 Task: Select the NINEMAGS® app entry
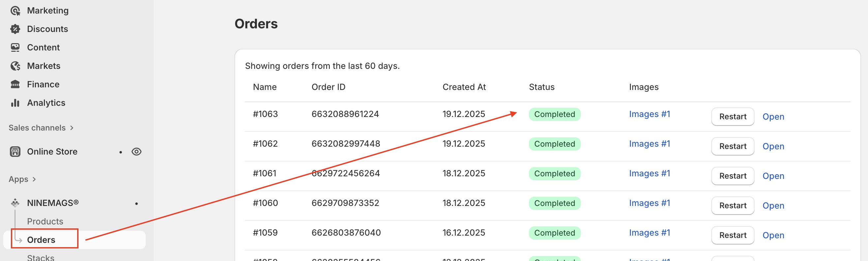(53, 203)
